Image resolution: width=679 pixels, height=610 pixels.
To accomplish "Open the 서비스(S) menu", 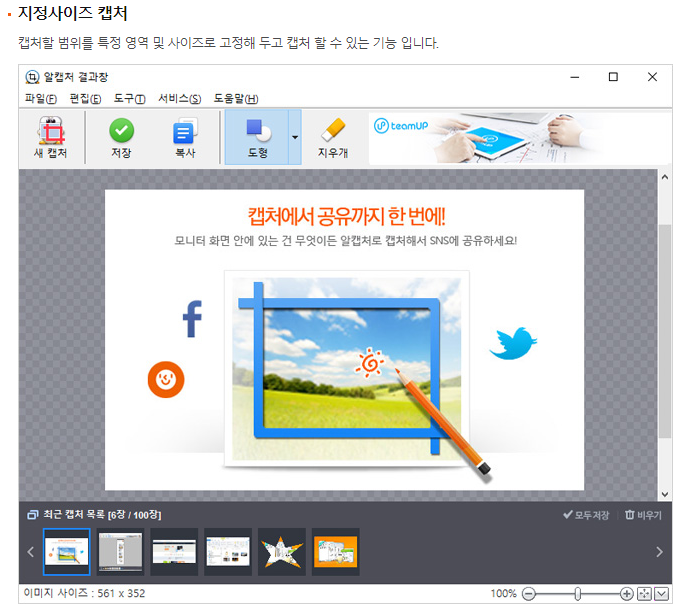I will tap(179, 99).
